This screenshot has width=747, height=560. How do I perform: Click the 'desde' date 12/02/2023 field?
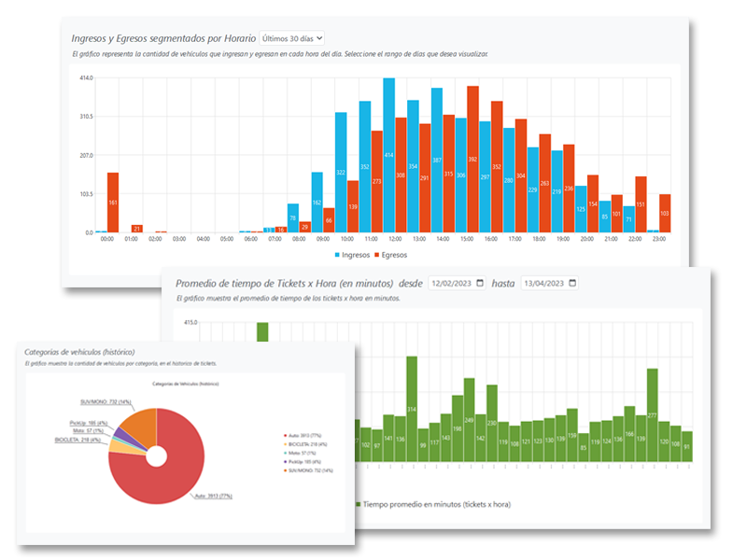[452, 283]
